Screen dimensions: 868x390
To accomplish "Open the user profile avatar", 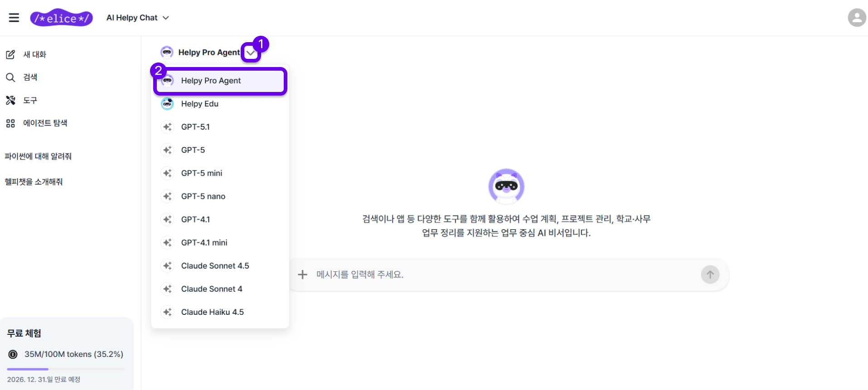I will (856, 18).
